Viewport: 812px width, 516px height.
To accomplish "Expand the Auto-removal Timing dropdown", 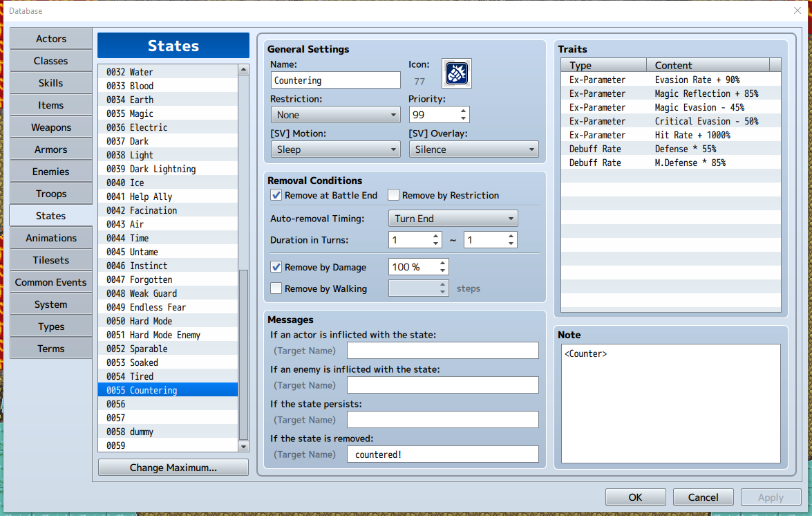I will click(453, 219).
